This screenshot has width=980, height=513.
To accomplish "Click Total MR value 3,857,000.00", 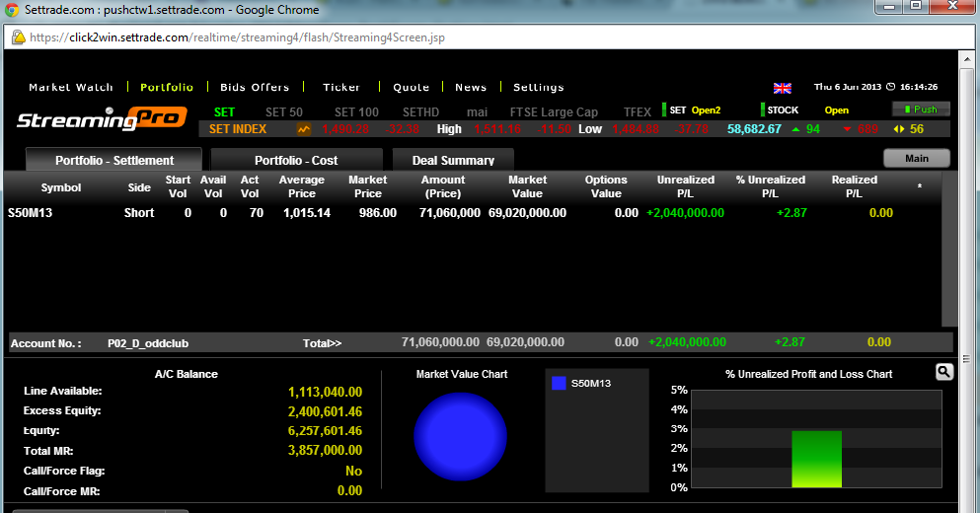I will point(325,450).
